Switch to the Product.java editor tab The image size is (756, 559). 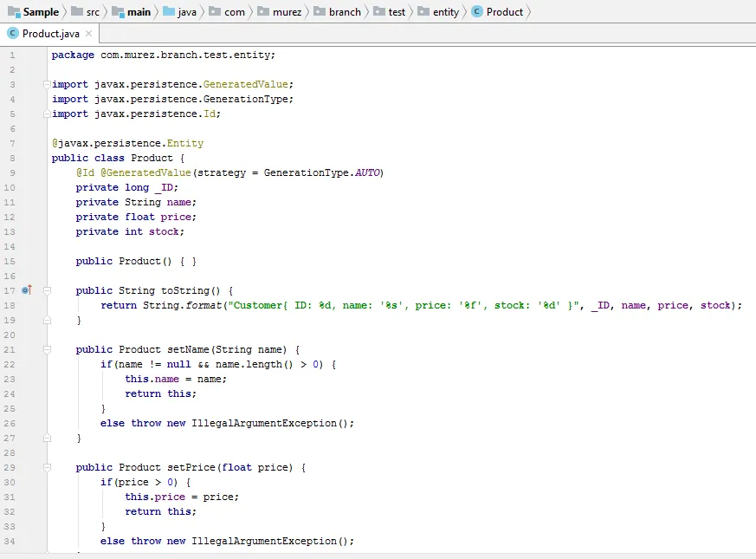click(x=50, y=33)
